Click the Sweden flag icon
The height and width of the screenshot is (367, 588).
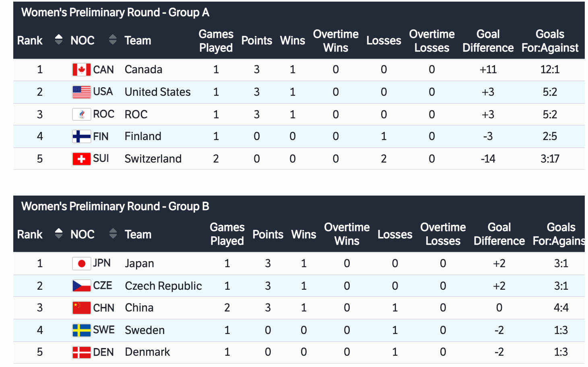[81, 330]
